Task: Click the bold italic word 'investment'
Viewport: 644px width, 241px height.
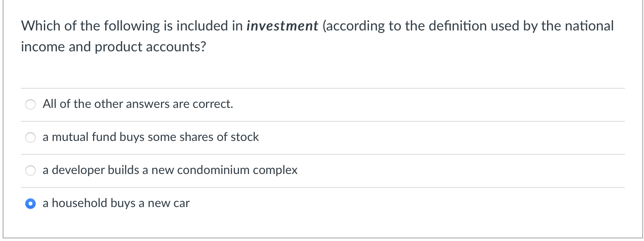Action: [282, 26]
